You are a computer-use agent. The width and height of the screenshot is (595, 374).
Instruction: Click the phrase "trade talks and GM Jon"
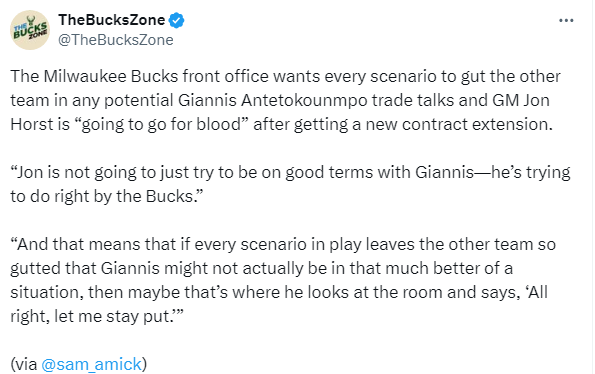coord(460,101)
